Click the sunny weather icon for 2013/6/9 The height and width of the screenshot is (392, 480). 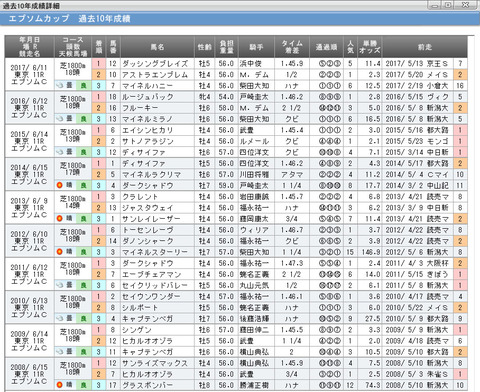(x=60, y=218)
